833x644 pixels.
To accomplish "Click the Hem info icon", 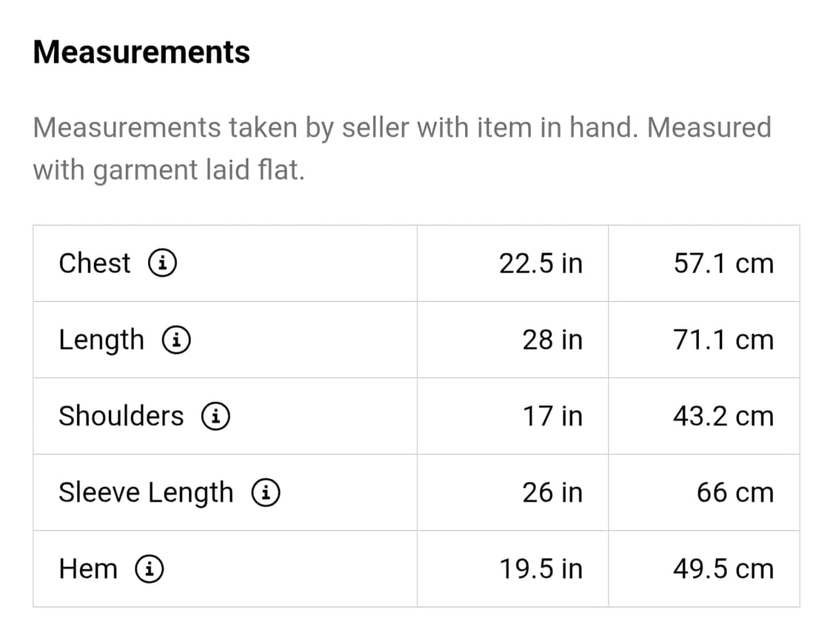I will 150,568.
